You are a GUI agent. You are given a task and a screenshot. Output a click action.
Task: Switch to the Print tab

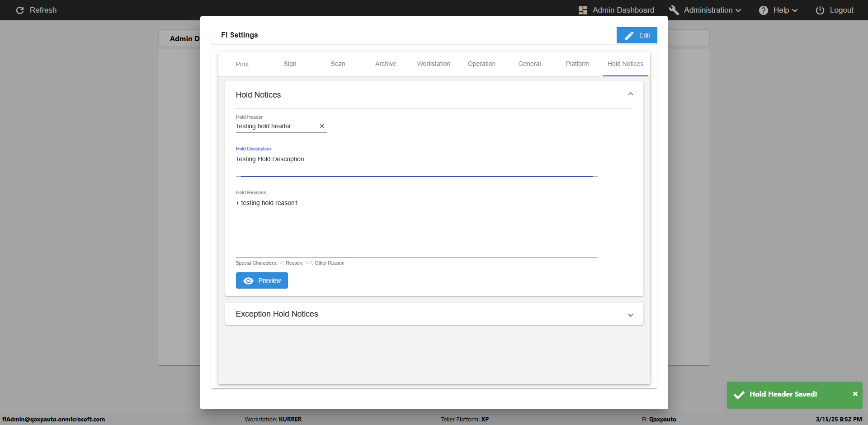tap(242, 64)
